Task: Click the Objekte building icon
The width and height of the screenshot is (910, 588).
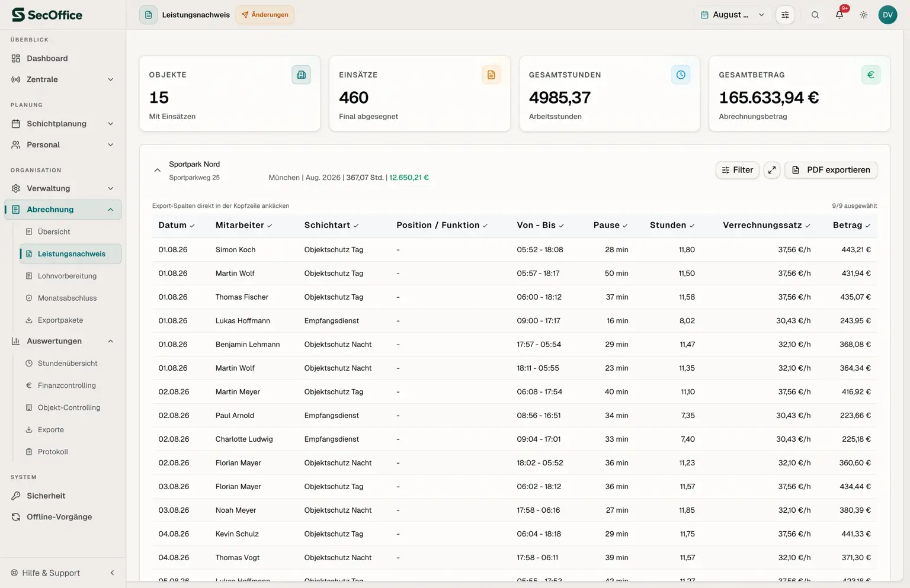Action: [301, 75]
